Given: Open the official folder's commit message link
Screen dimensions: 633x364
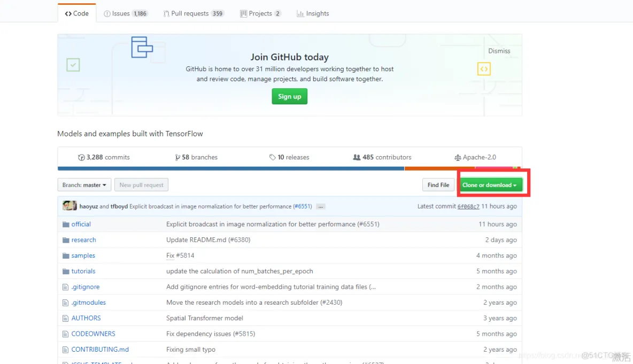Looking at the screenshot, I should tap(273, 224).
